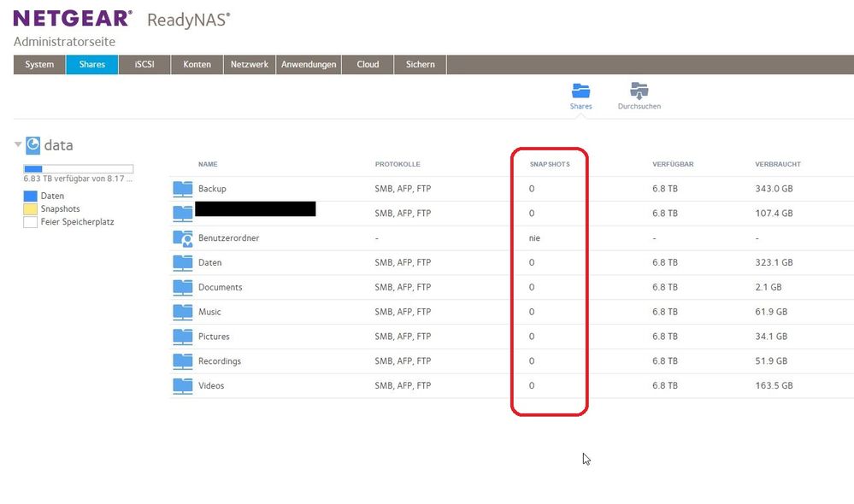The height and width of the screenshot is (504, 854).
Task: Click the Backup share folder icon
Action: pyautogui.click(x=183, y=189)
